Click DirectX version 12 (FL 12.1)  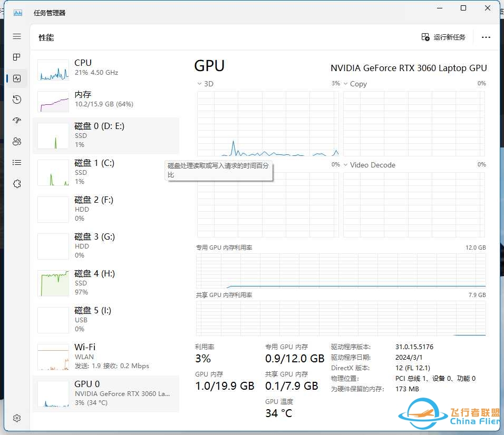[413, 368]
